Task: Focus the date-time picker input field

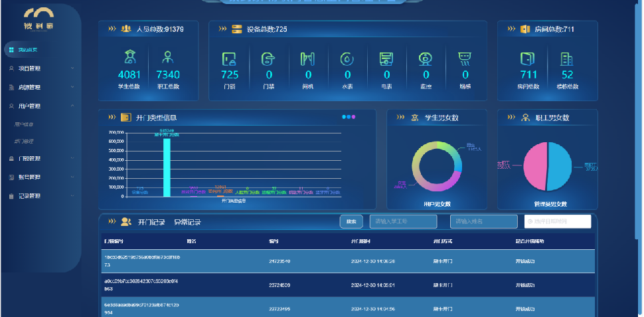Action: 558,222
